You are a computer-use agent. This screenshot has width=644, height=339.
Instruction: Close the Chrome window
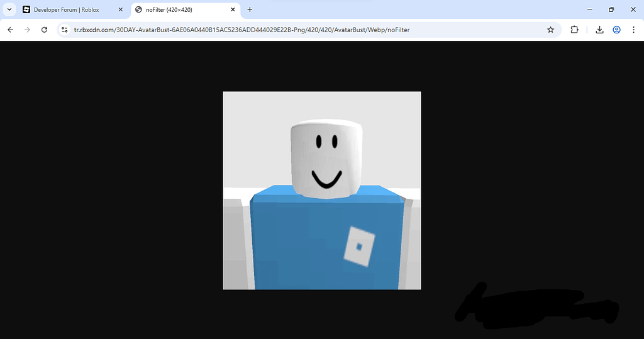633,9
